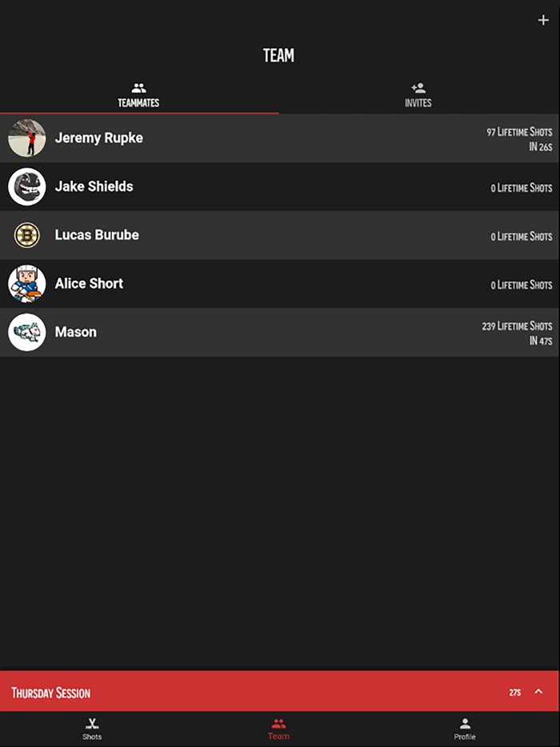Click Mason's husky avatar
The width and height of the screenshot is (560, 747).
tap(27, 332)
